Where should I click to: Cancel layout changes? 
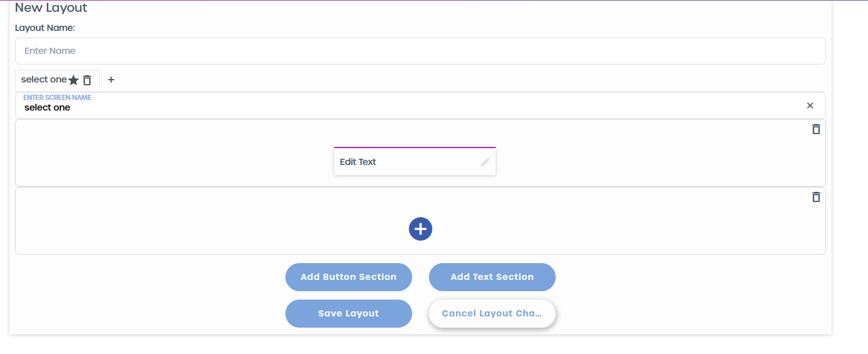click(x=492, y=314)
